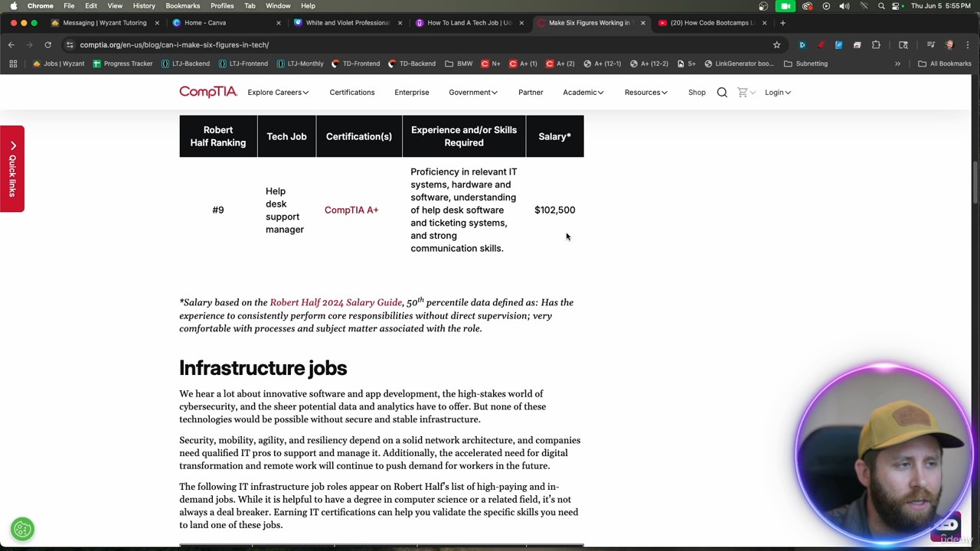Click the Infrastructure jobs heading
The height and width of the screenshot is (551, 980).
click(263, 368)
